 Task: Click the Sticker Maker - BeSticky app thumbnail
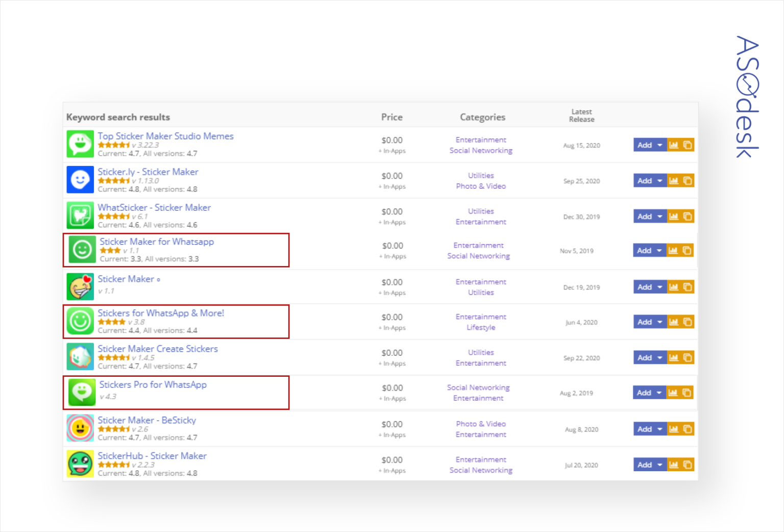(x=80, y=428)
